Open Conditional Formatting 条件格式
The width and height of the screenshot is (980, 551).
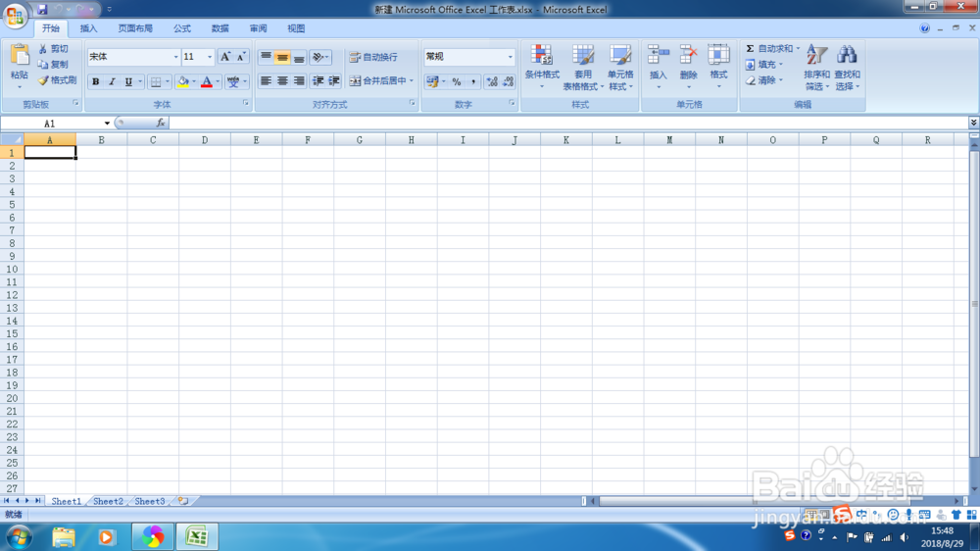(542, 67)
